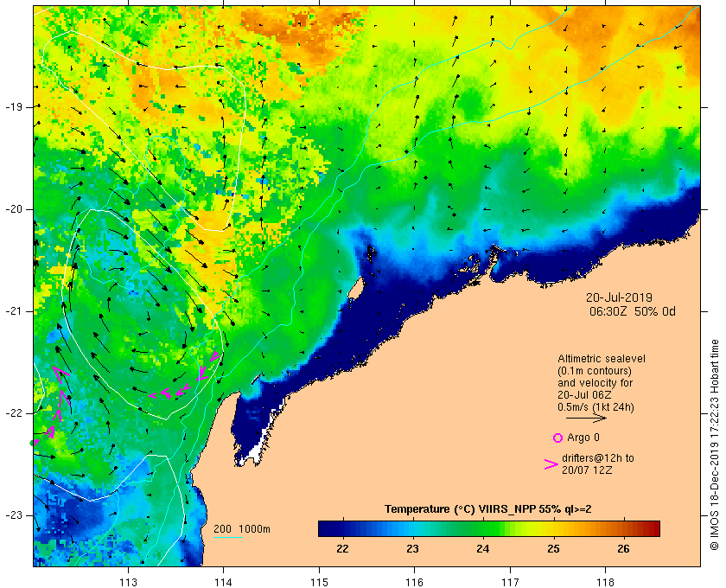Click the latitude label -20

click(x=14, y=209)
